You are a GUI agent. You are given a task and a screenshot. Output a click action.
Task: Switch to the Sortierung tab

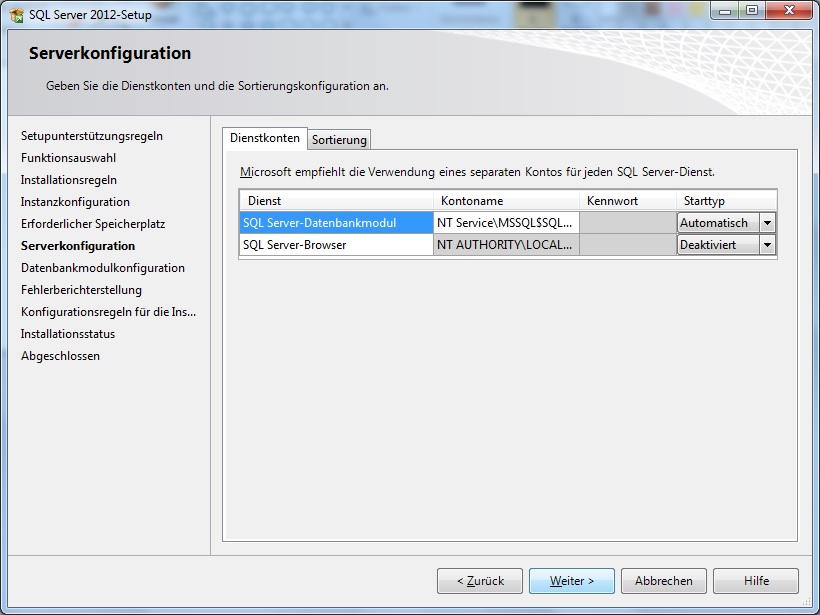(339, 140)
